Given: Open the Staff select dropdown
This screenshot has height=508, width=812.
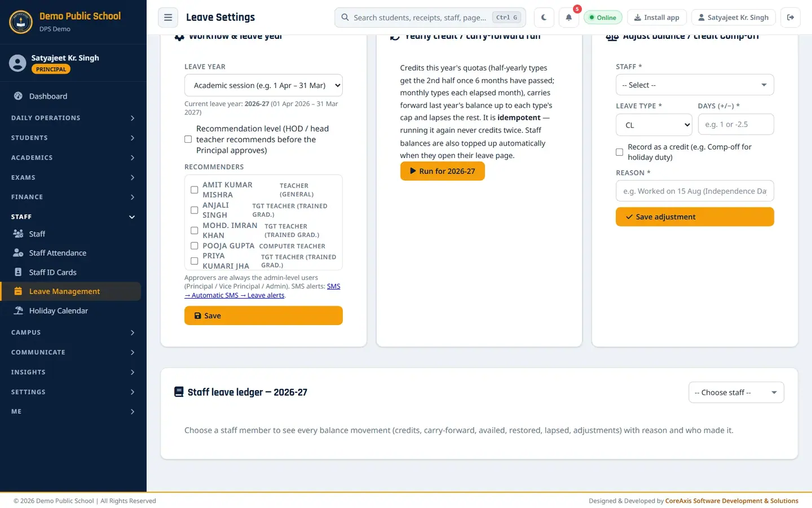Looking at the screenshot, I should coord(695,85).
